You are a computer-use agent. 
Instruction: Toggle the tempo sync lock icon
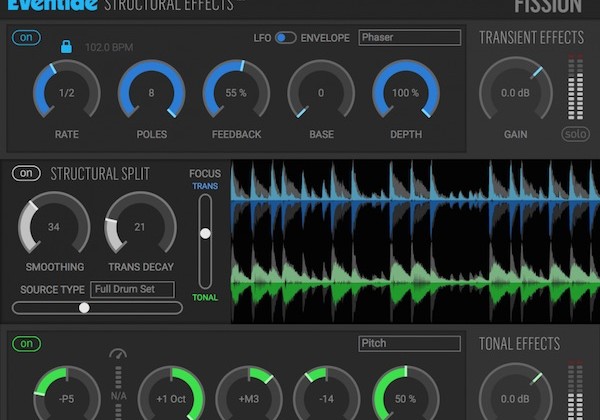coord(66,47)
